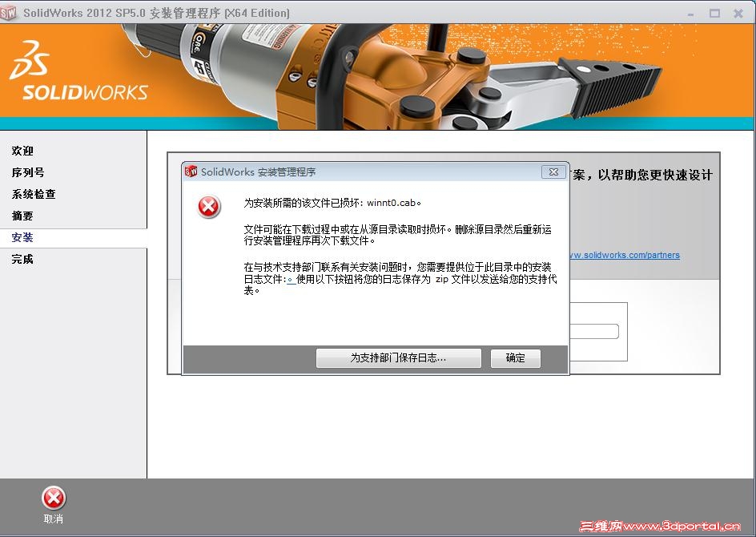The width and height of the screenshot is (756, 537).
Task: Click the red error icon in dialog
Action: pos(209,207)
